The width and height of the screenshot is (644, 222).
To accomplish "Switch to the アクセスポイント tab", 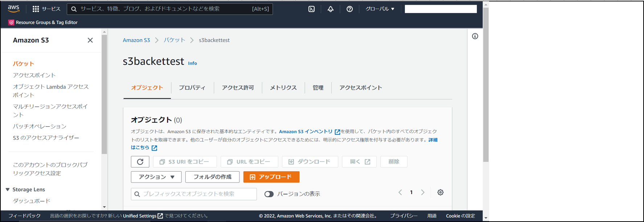I will [x=361, y=88].
